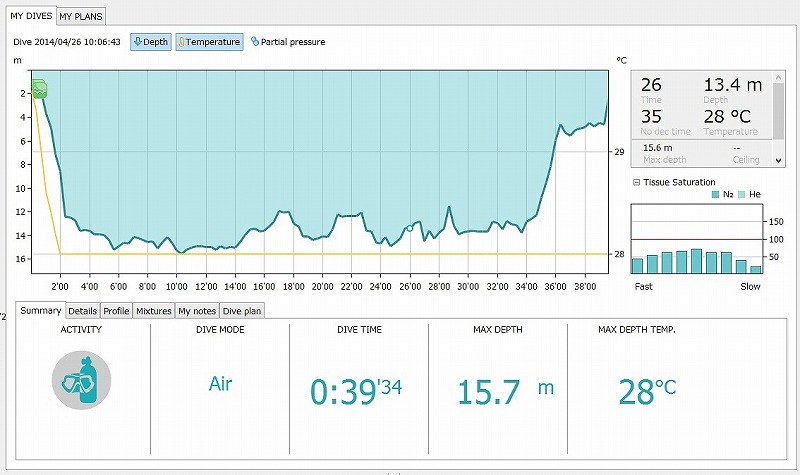Toggle the Depth graph button
This screenshot has height=475, width=800.
point(151,42)
